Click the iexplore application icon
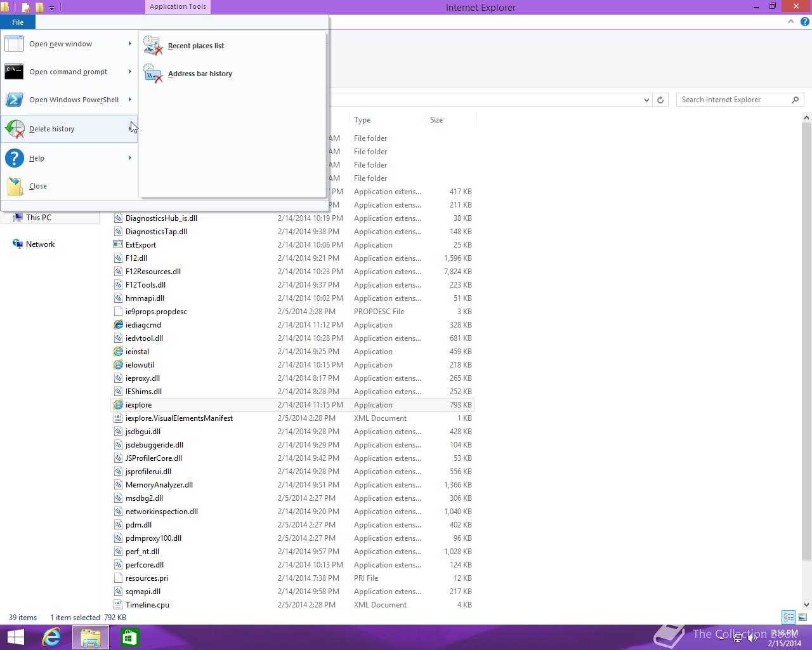 coord(118,405)
